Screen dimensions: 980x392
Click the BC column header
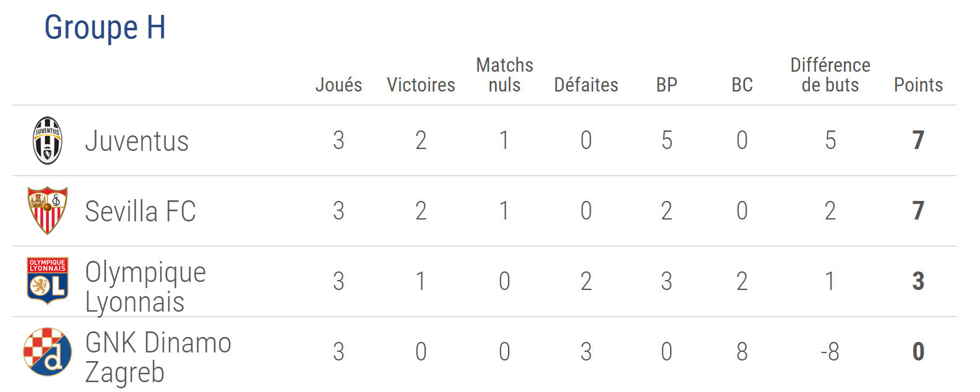click(x=742, y=85)
